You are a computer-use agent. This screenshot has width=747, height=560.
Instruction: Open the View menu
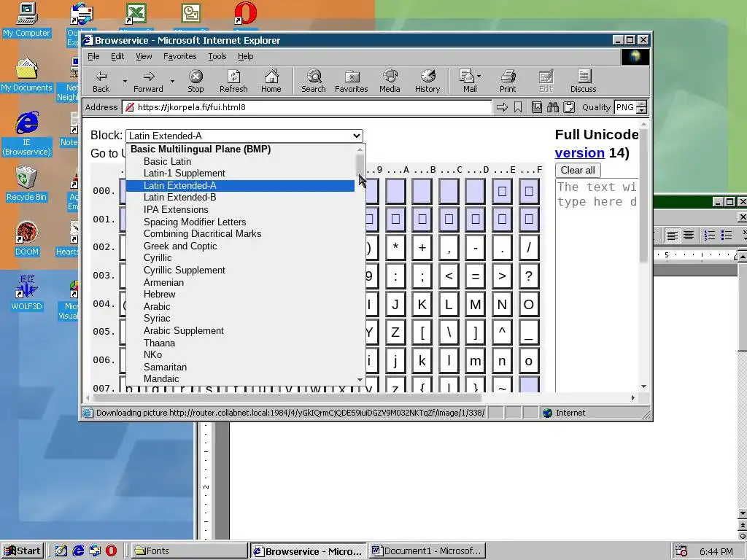144,56
